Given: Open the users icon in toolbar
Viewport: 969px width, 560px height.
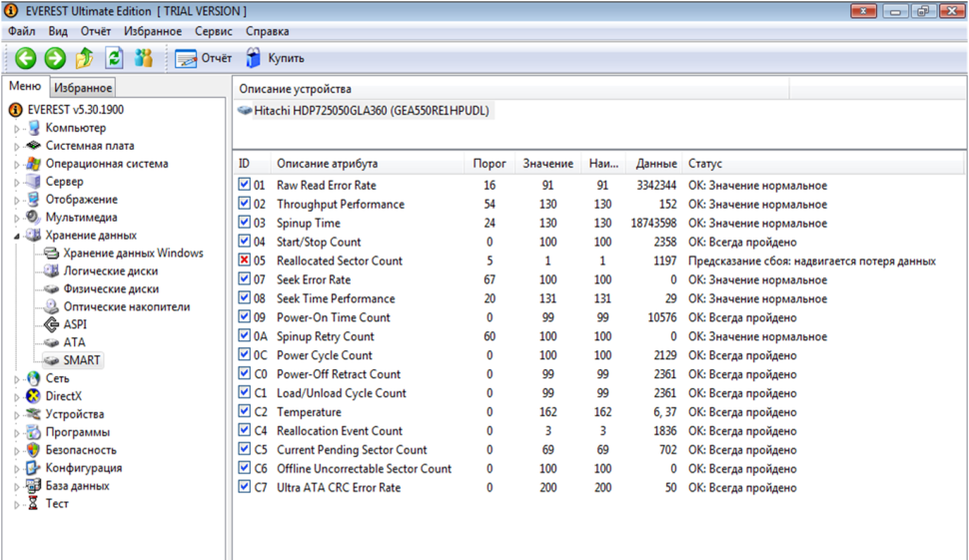Looking at the screenshot, I should tap(144, 58).
